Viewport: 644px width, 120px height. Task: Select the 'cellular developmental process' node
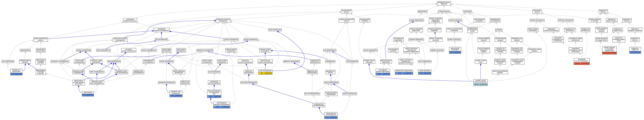(x=347, y=20)
